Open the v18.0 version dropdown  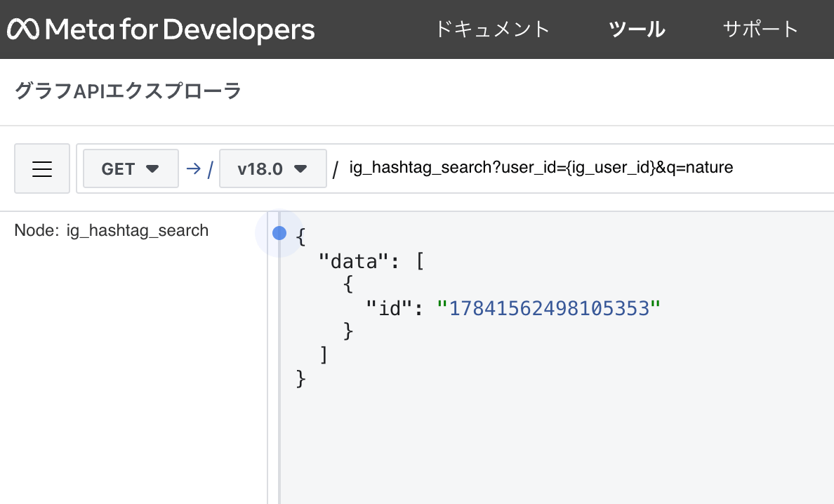tap(273, 168)
